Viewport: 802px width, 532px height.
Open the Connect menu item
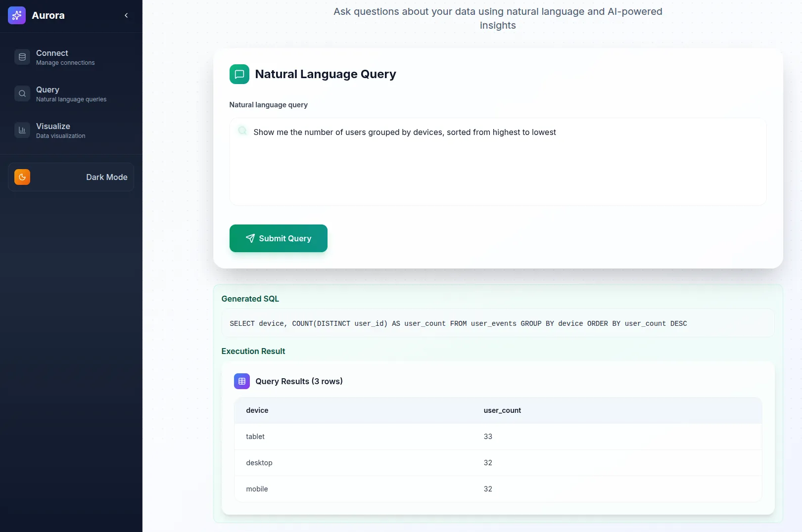coord(65,57)
